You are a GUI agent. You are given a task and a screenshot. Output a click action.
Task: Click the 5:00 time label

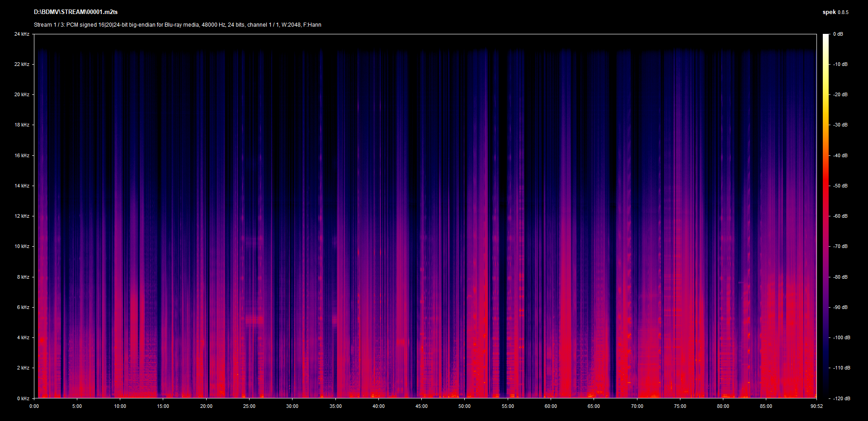click(77, 406)
